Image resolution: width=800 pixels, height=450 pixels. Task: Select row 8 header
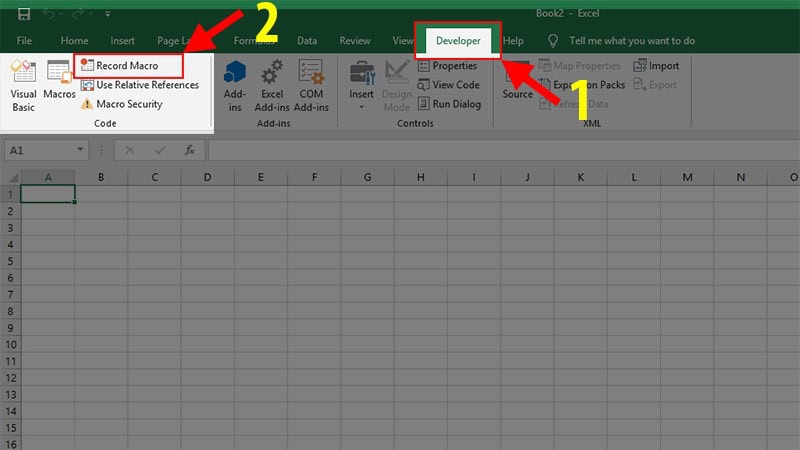click(10, 311)
